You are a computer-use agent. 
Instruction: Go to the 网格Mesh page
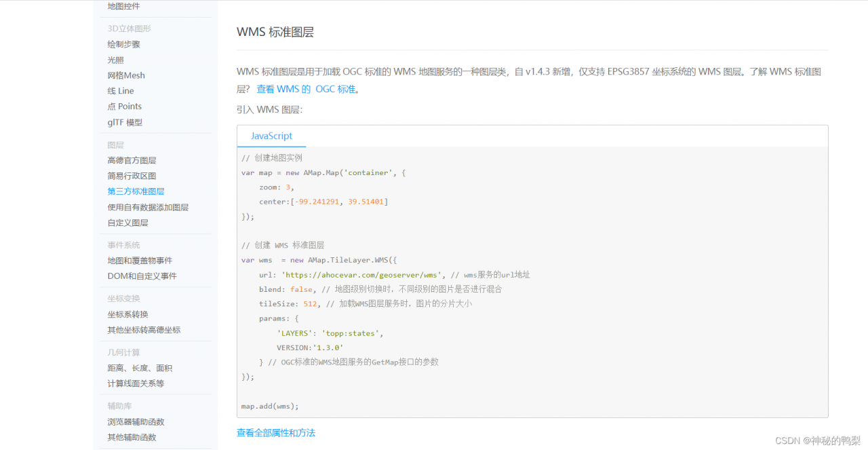tap(126, 75)
